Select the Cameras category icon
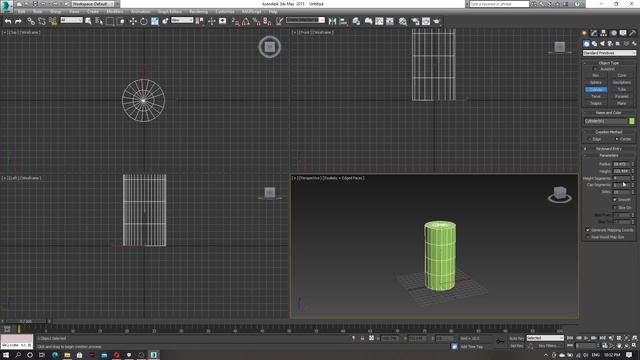Image resolution: width=640 pixels, height=360 pixels. (x=610, y=44)
